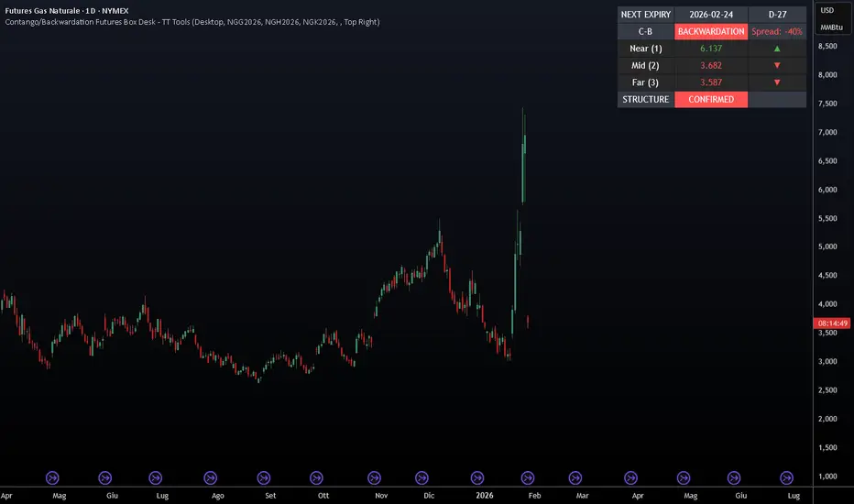
Task: Click the 1,000 price axis label
Action: (x=827, y=477)
